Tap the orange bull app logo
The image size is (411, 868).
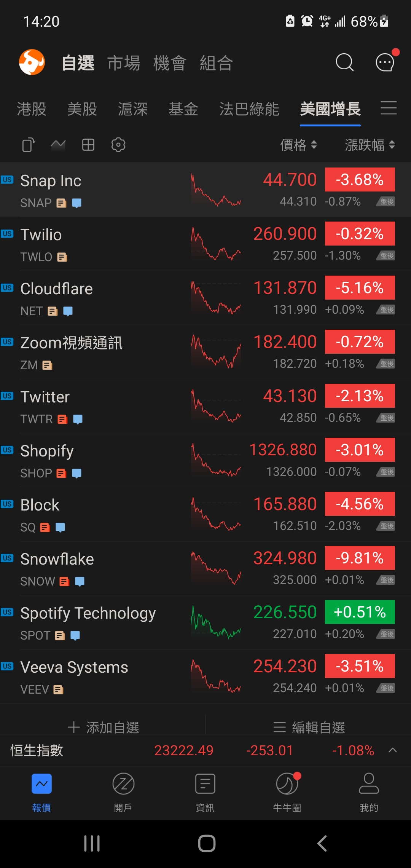point(32,62)
